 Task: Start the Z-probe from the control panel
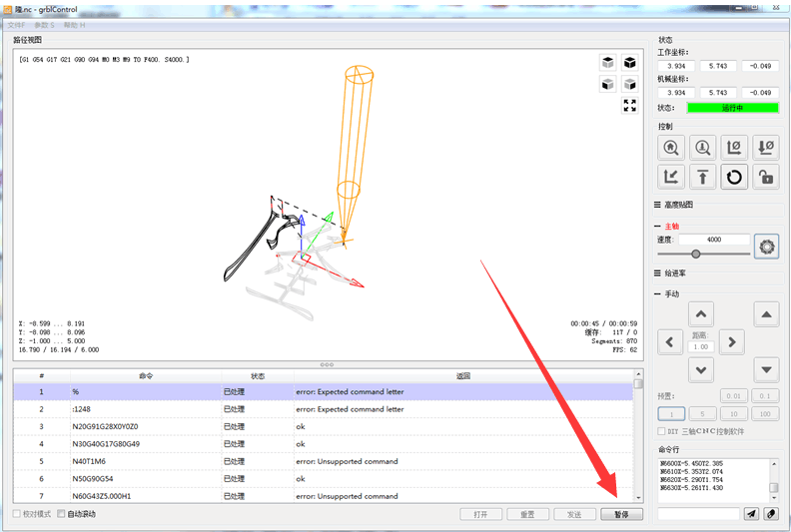coord(703,148)
